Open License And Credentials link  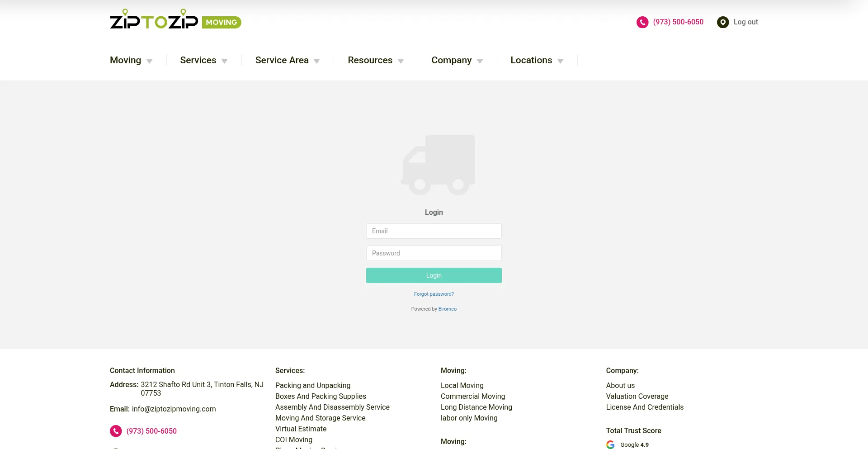point(645,407)
